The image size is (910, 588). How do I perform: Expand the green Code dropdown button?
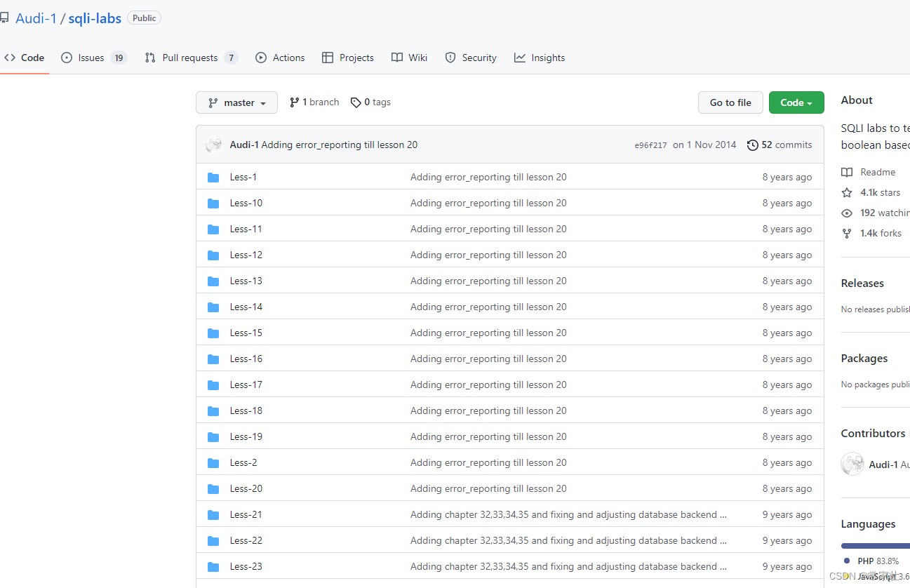coord(796,102)
